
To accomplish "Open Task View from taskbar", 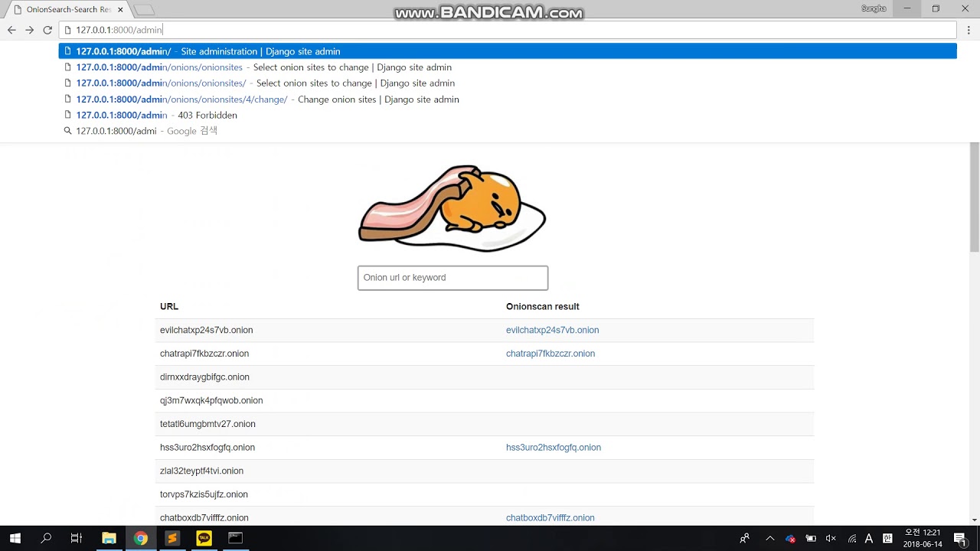I will 77,538.
